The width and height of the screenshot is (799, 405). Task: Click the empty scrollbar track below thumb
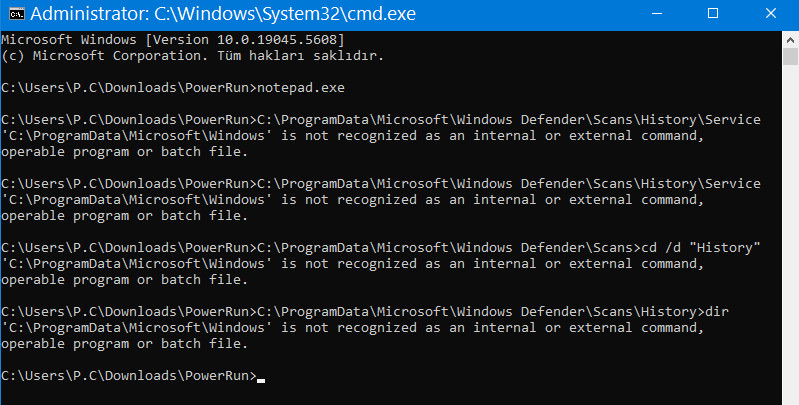point(790,234)
